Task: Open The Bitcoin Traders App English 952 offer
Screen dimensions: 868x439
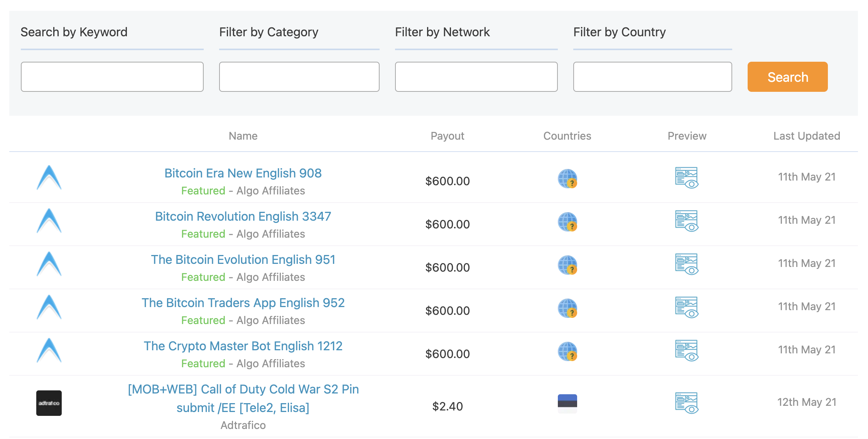Action: pyautogui.click(x=243, y=303)
